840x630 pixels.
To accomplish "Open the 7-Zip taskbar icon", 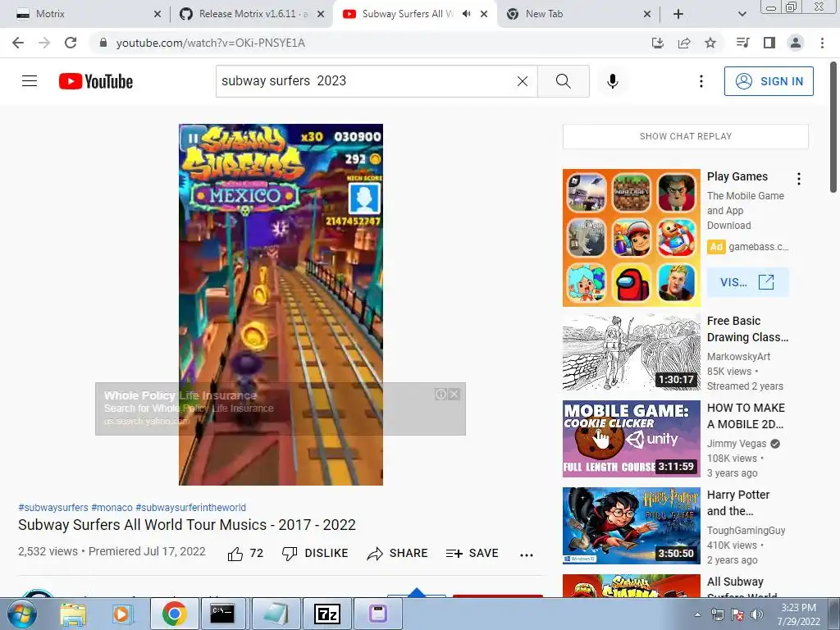I will coord(326,614).
